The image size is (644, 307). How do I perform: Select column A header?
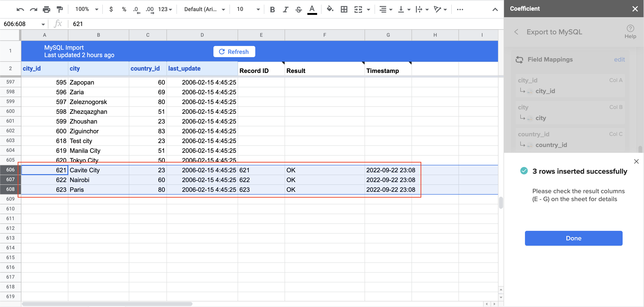(44, 35)
